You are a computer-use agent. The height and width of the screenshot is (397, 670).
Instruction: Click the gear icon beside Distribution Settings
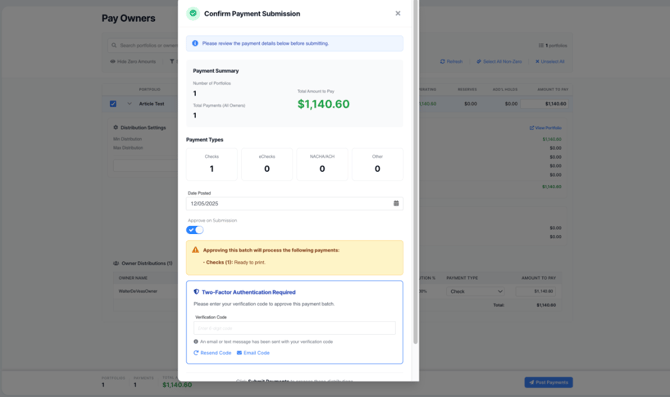tap(115, 127)
